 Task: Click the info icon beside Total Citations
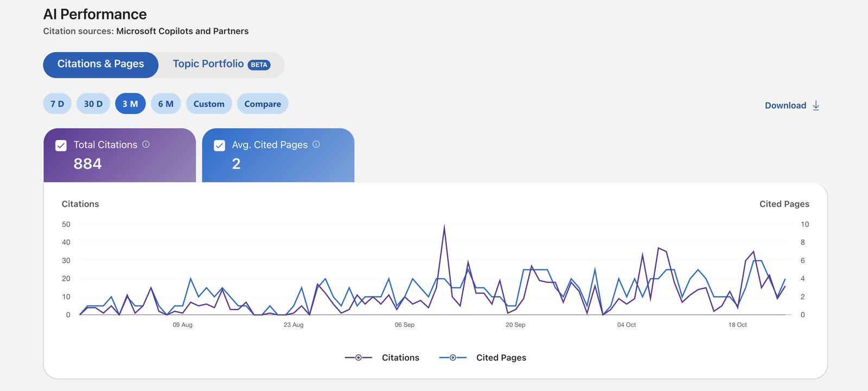(146, 144)
